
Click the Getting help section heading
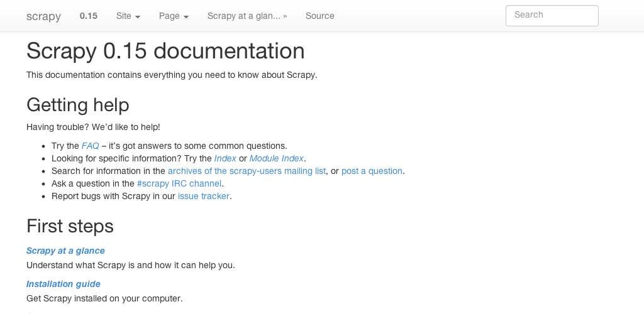[x=78, y=104]
